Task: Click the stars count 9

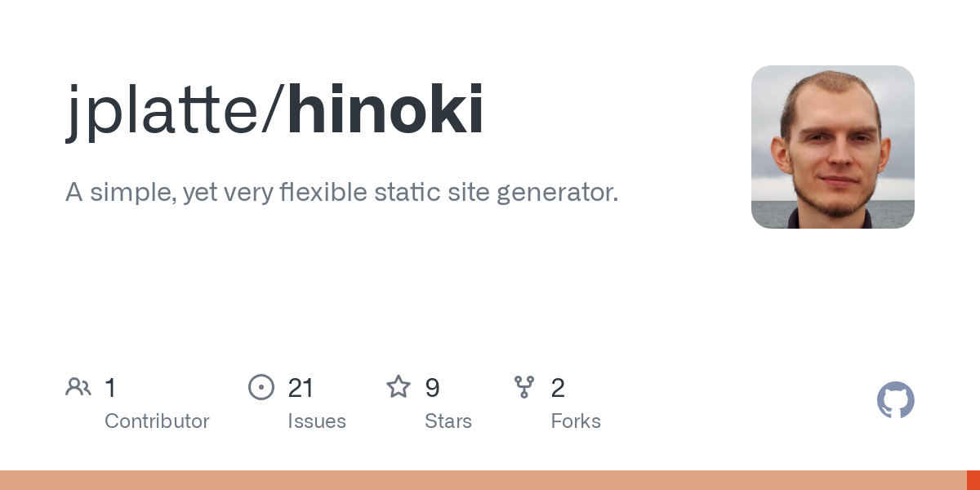Action: (x=433, y=388)
